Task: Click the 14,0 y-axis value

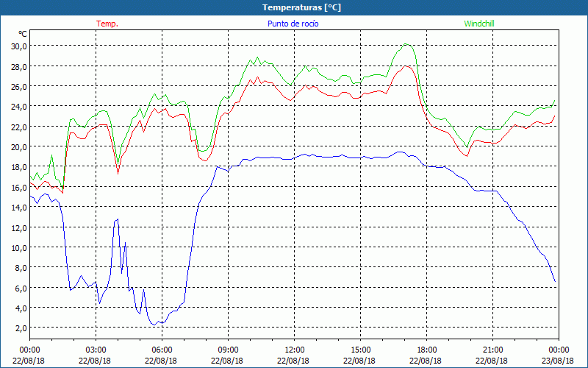Action: pos(19,208)
